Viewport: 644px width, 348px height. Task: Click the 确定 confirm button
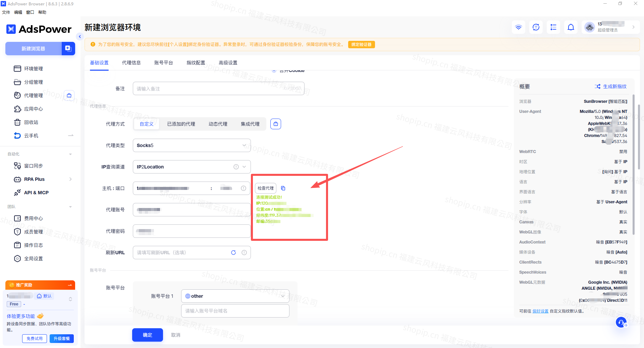tap(148, 335)
